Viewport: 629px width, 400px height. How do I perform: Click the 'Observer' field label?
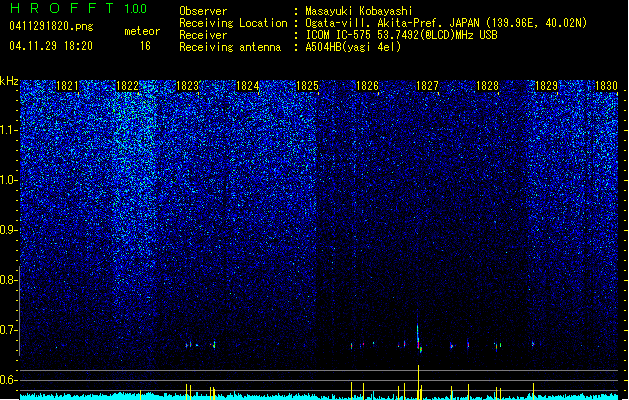[x=203, y=11]
